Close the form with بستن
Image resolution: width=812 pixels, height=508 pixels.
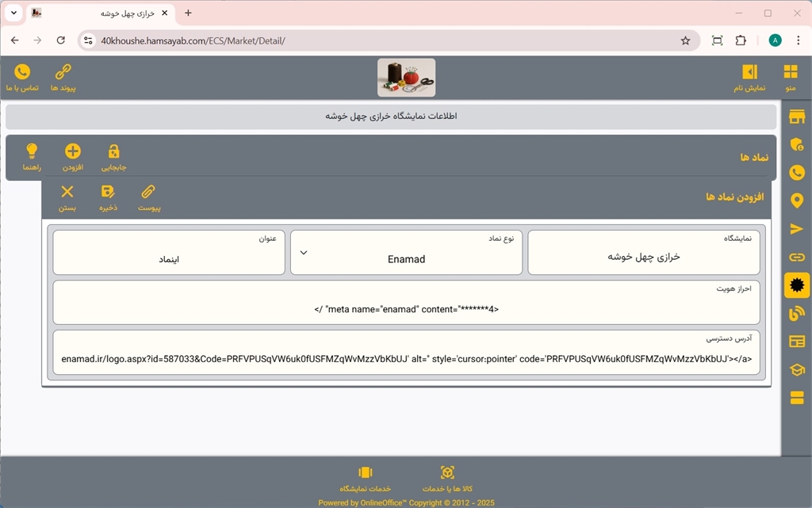click(x=67, y=197)
